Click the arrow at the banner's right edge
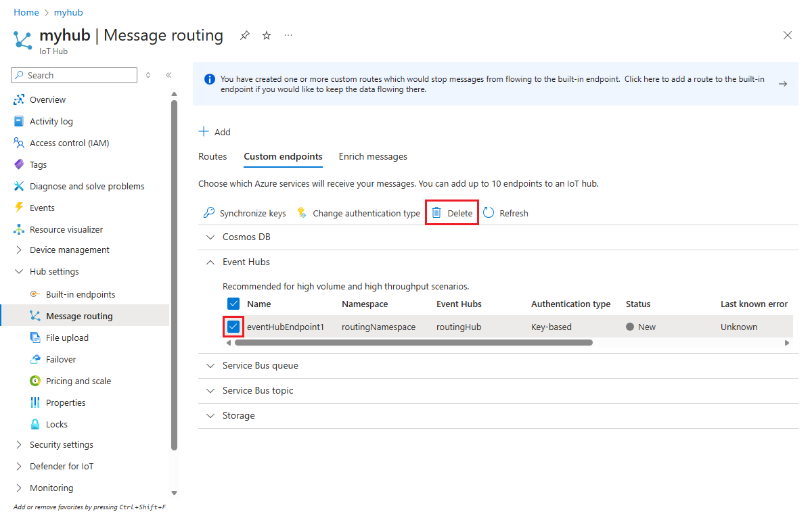 click(783, 84)
